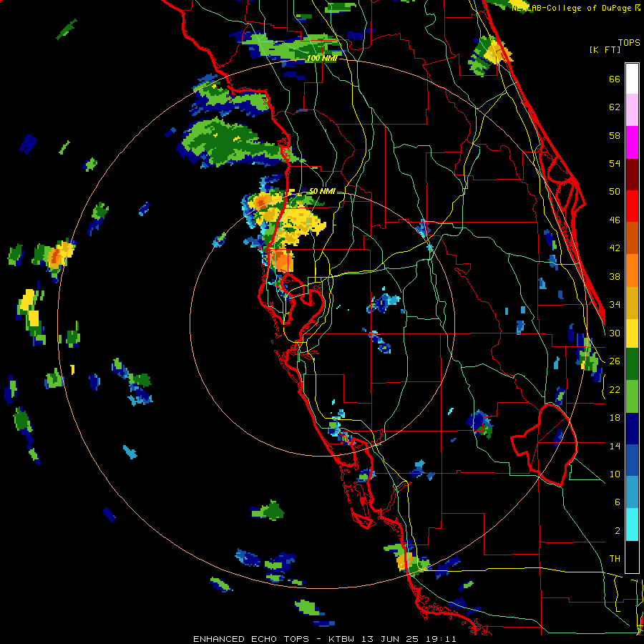Click the gold legend swatch
The image size is (644, 644).
632,303
